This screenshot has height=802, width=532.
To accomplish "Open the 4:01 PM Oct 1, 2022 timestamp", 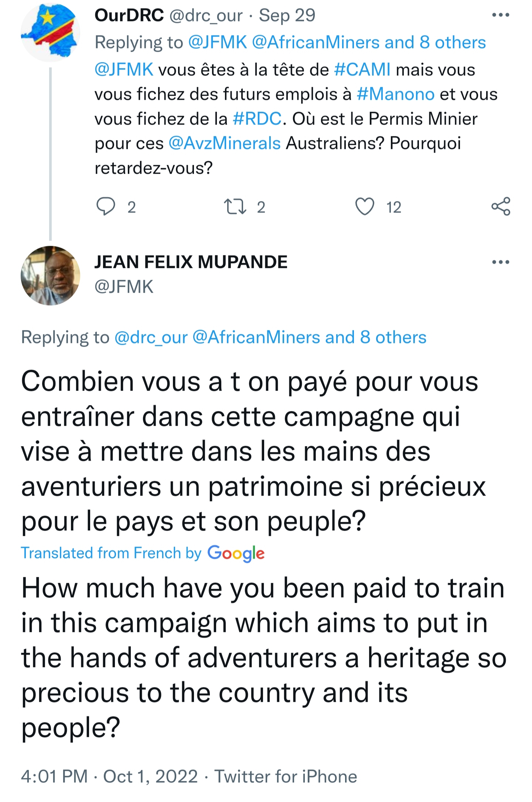I will click(109, 776).
